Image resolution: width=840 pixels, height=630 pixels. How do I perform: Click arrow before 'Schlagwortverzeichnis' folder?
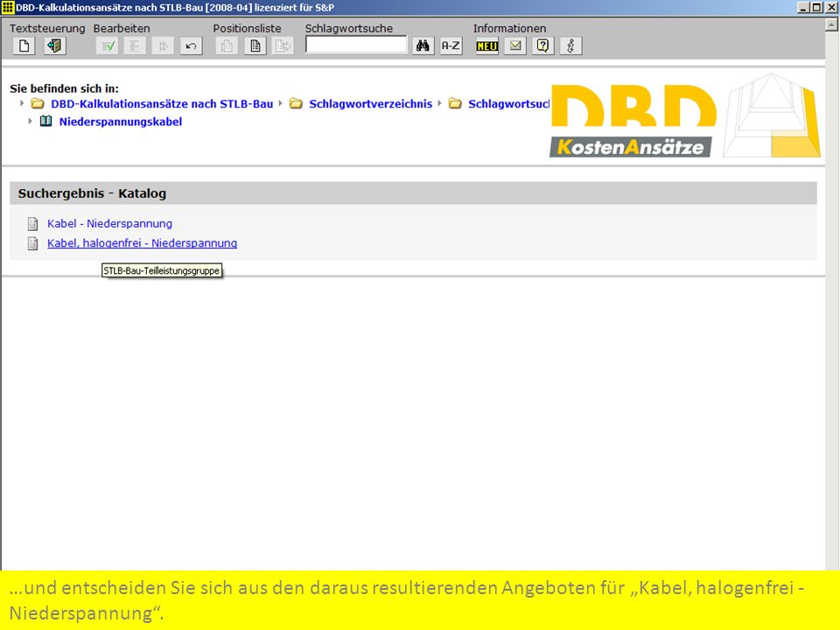pyautogui.click(x=280, y=103)
